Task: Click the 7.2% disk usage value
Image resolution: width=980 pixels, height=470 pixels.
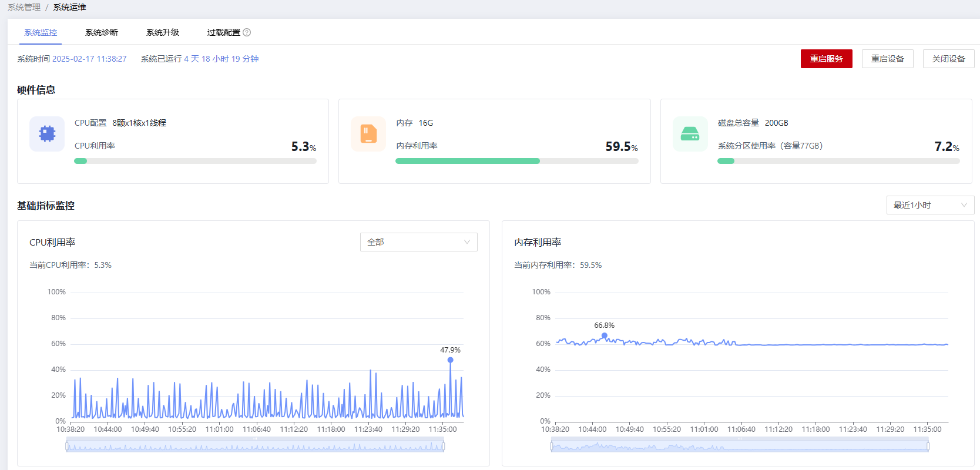Action: coord(947,146)
